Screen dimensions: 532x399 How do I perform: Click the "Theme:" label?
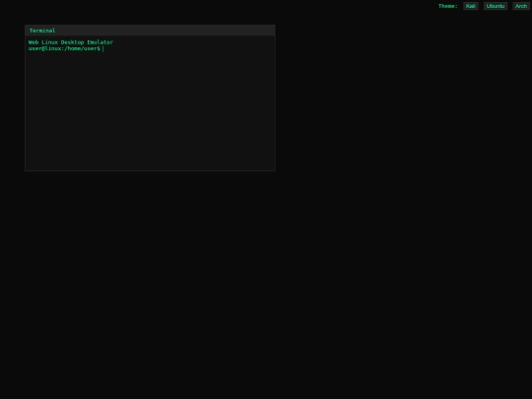point(448,6)
